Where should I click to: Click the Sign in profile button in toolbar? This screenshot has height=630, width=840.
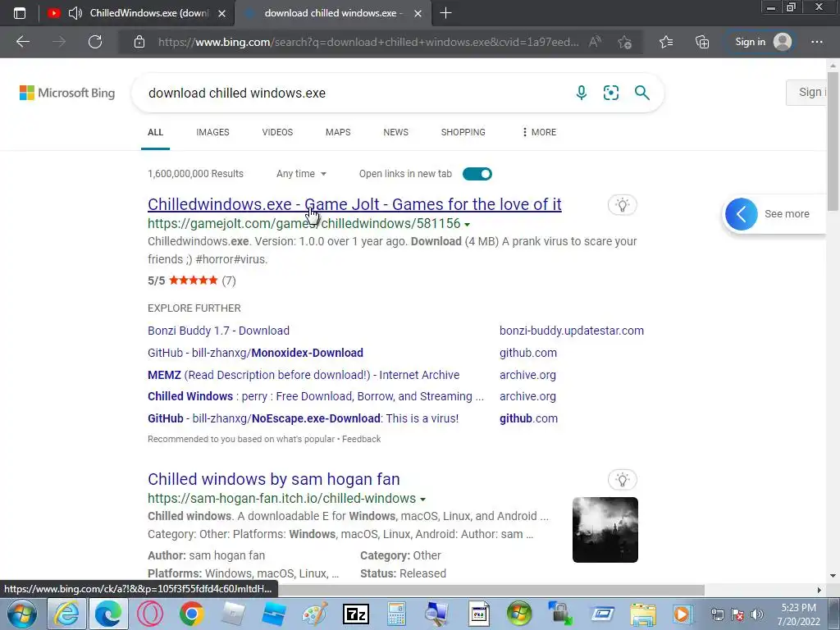[x=764, y=42]
